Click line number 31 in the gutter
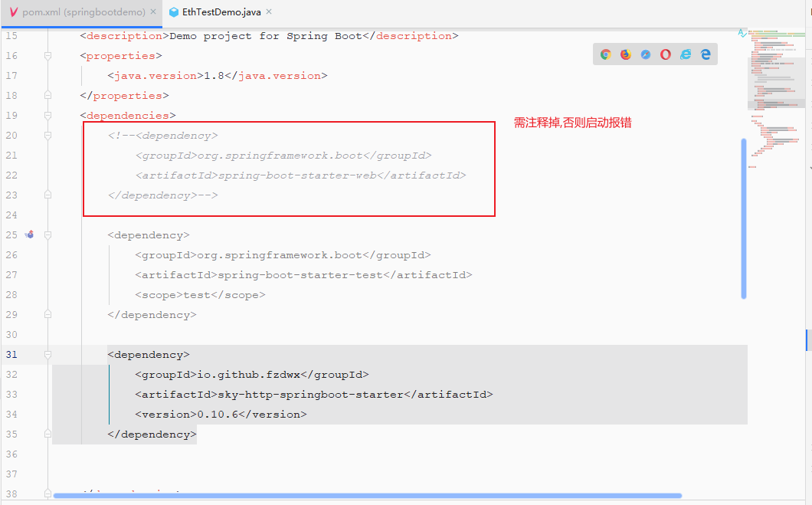 [11, 354]
